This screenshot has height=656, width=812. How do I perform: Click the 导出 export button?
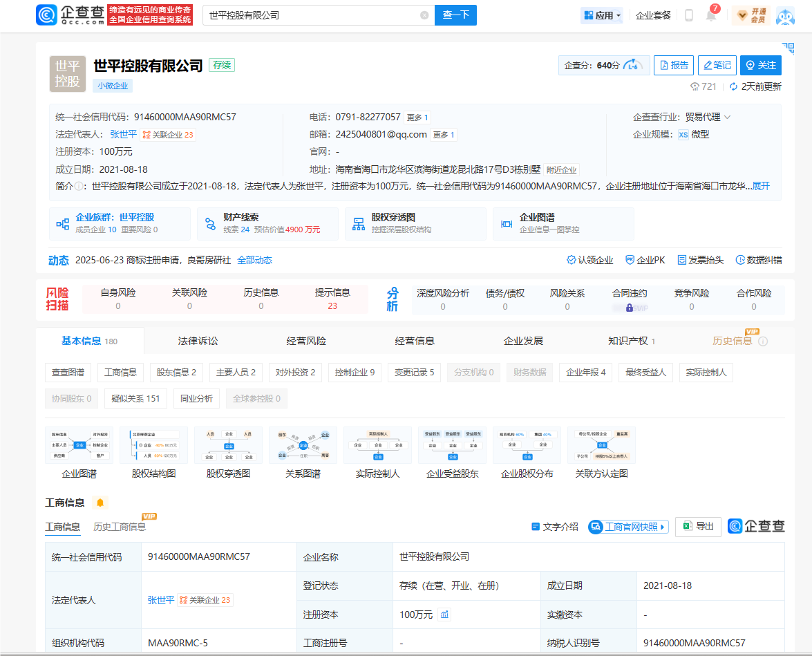click(x=698, y=527)
